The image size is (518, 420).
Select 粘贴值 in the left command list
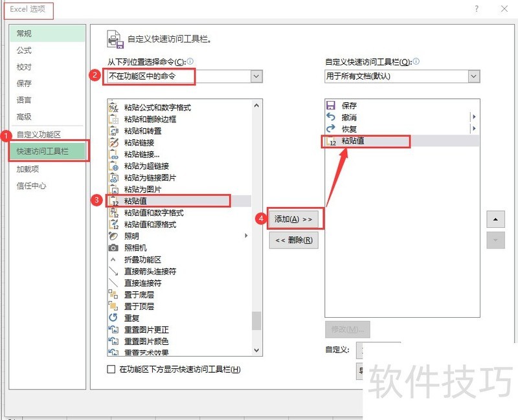pos(179,201)
